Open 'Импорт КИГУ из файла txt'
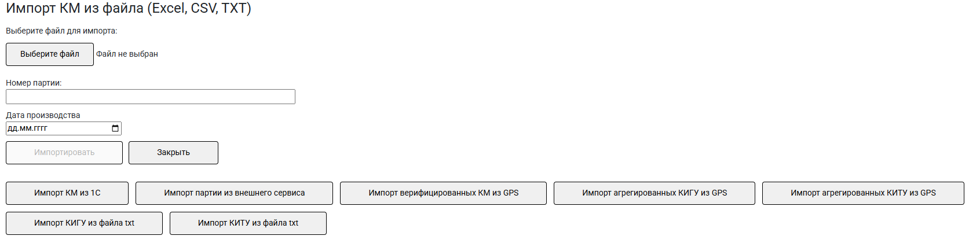Viewport: 980px width, 243px height. (84, 223)
